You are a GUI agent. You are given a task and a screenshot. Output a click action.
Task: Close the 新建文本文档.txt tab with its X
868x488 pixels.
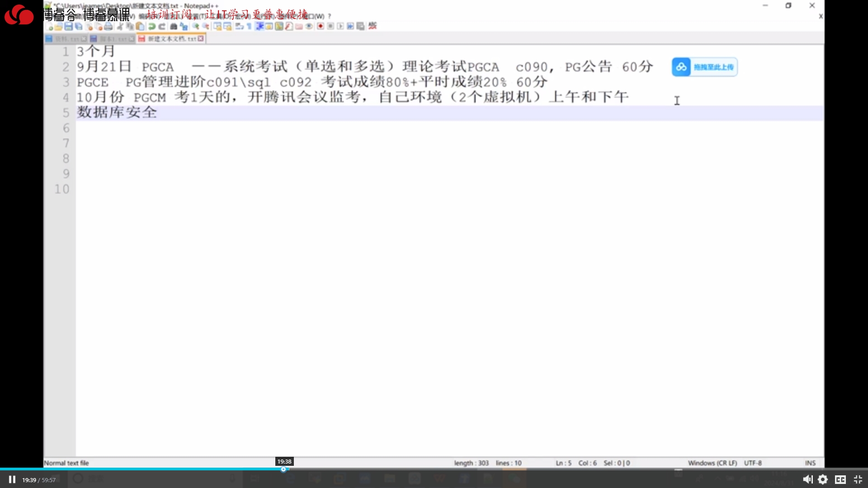(201, 39)
